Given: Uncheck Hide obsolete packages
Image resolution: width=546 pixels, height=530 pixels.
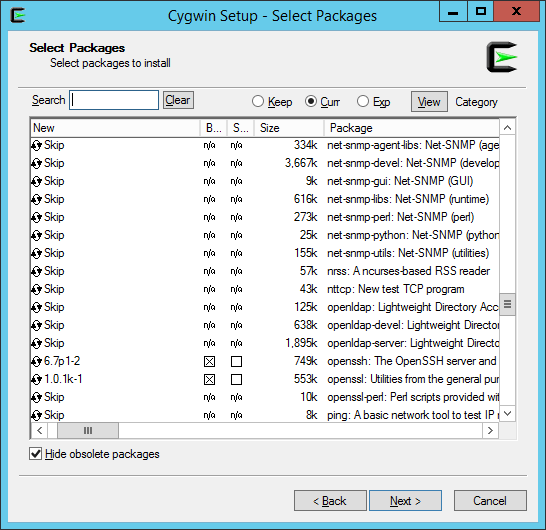Looking at the screenshot, I should click(36, 454).
